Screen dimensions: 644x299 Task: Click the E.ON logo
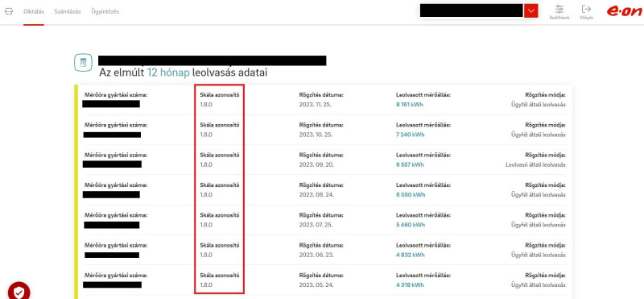624,11
